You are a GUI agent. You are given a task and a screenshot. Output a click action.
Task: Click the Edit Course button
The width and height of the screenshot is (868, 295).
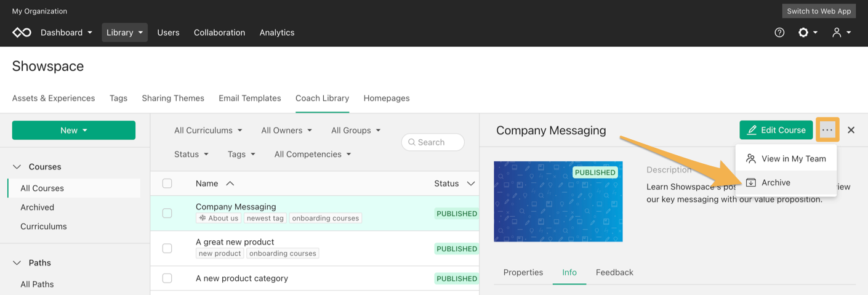(x=776, y=130)
